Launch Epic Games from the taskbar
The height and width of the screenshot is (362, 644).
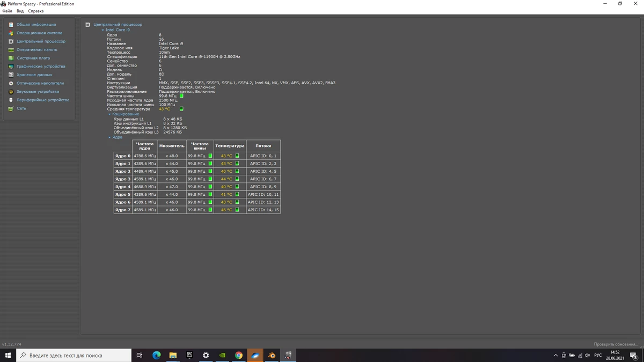pyautogui.click(x=189, y=355)
